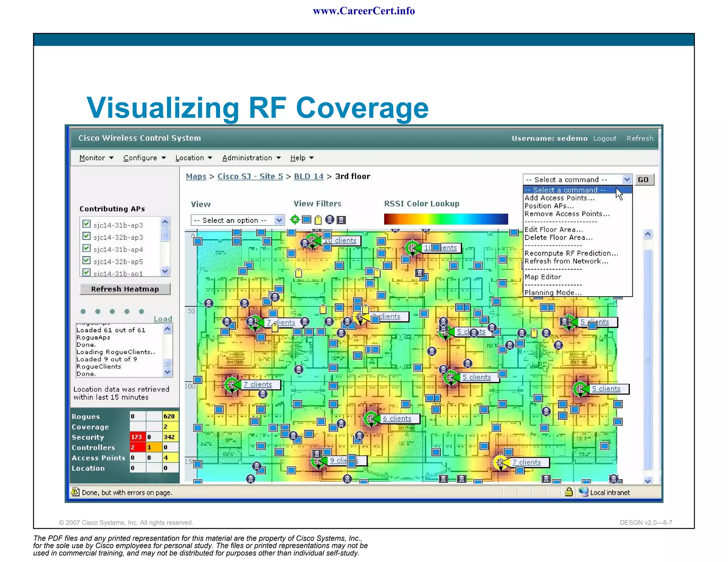Click scroll down arrow in Contributing APs list
This screenshot has height=562, width=728.
point(165,271)
